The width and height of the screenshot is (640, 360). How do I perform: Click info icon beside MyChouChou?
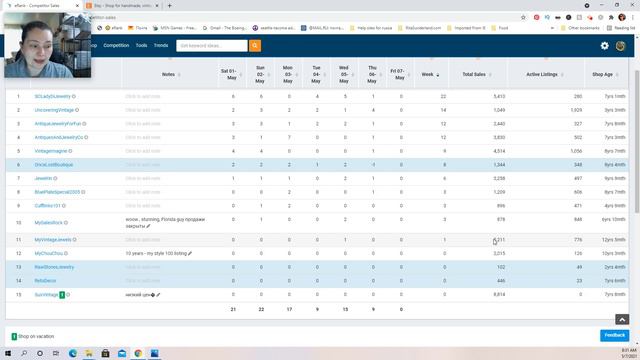coord(66,253)
